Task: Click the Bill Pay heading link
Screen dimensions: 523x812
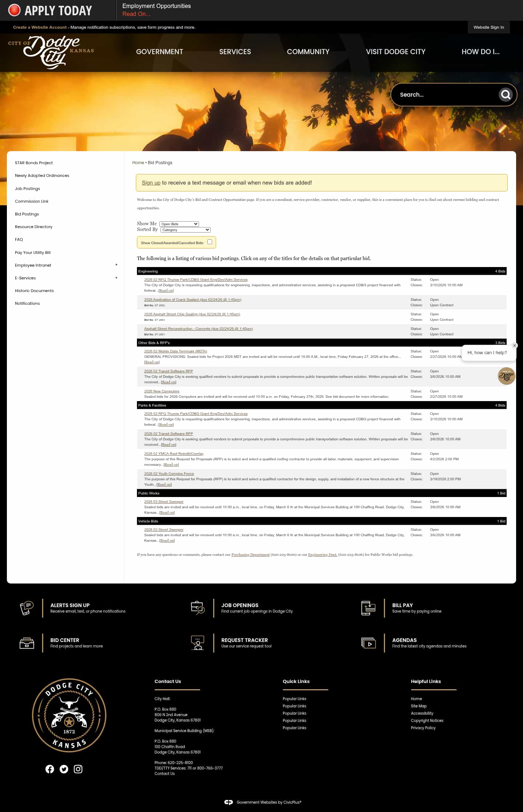Action: click(x=402, y=605)
